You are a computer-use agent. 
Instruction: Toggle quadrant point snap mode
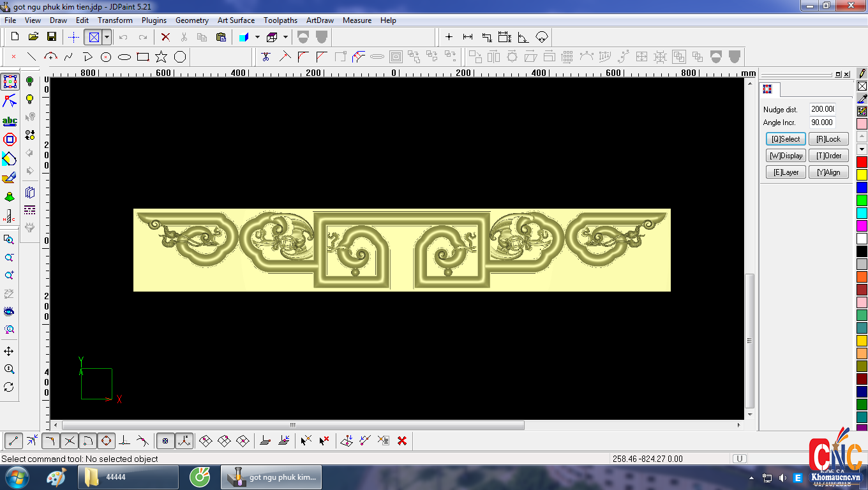[107, 440]
